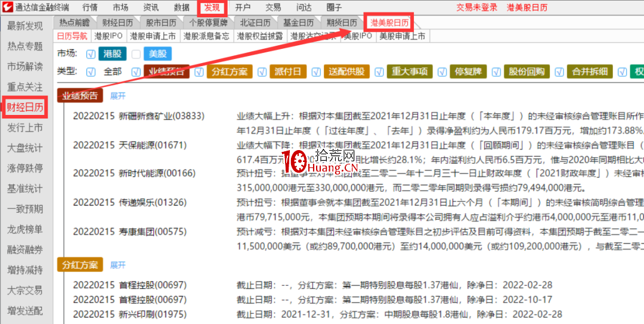Click the 分红方案 section header label

(x=80, y=265)
